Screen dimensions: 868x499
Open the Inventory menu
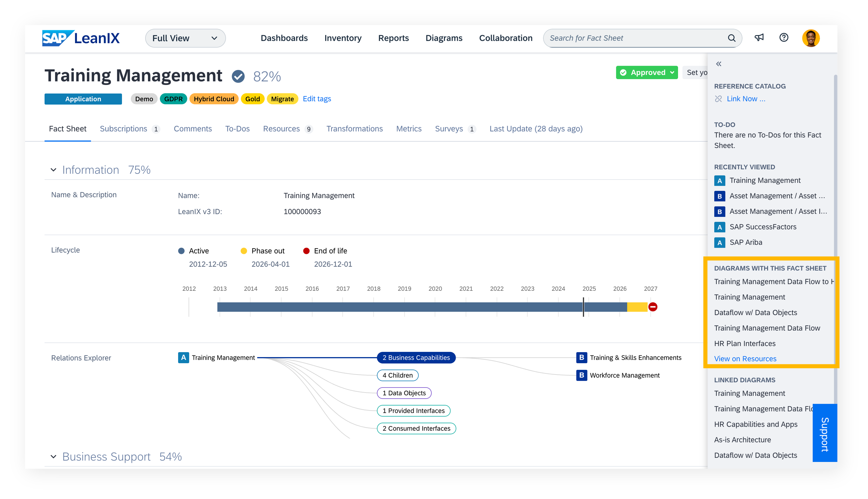click(343, 38)
